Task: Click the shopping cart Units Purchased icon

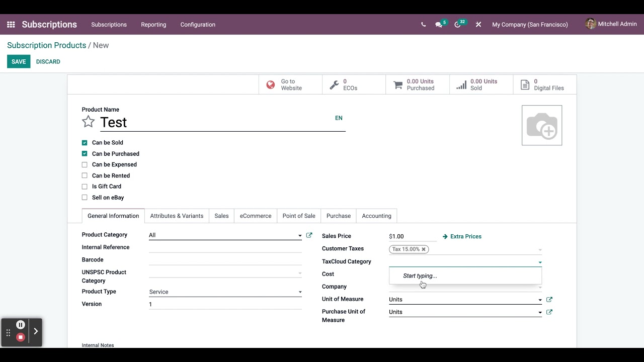Action: 398,85
